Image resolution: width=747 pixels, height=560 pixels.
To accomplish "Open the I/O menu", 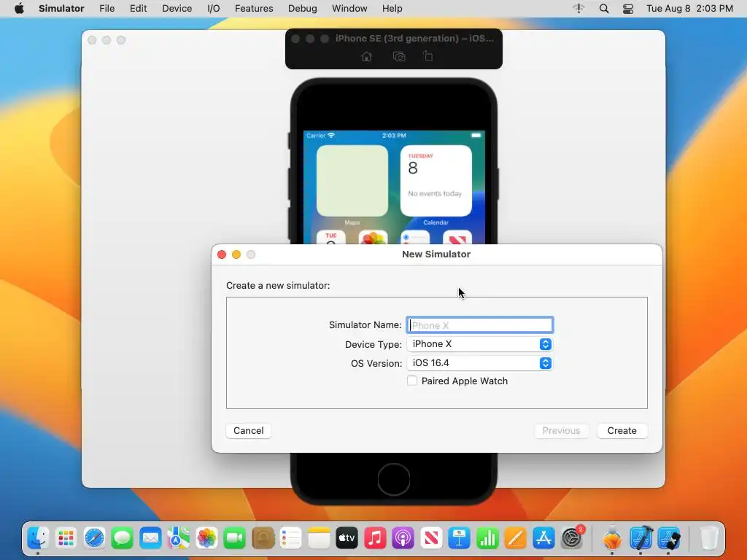I will coord(214,9).
